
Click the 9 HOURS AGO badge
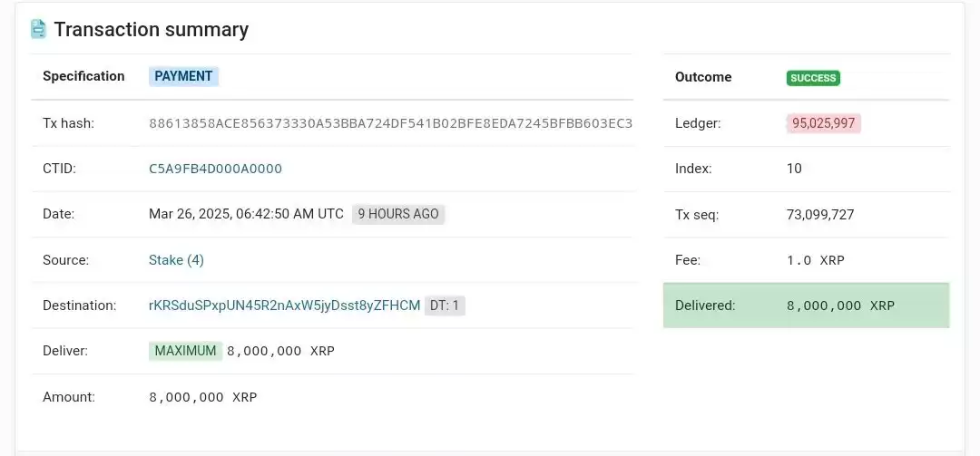(x=398, y=214)
